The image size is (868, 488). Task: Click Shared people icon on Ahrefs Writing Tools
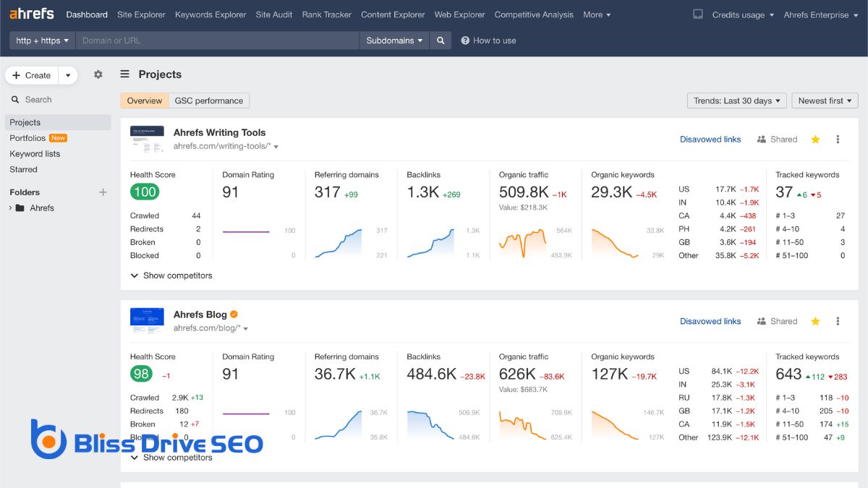762,140
